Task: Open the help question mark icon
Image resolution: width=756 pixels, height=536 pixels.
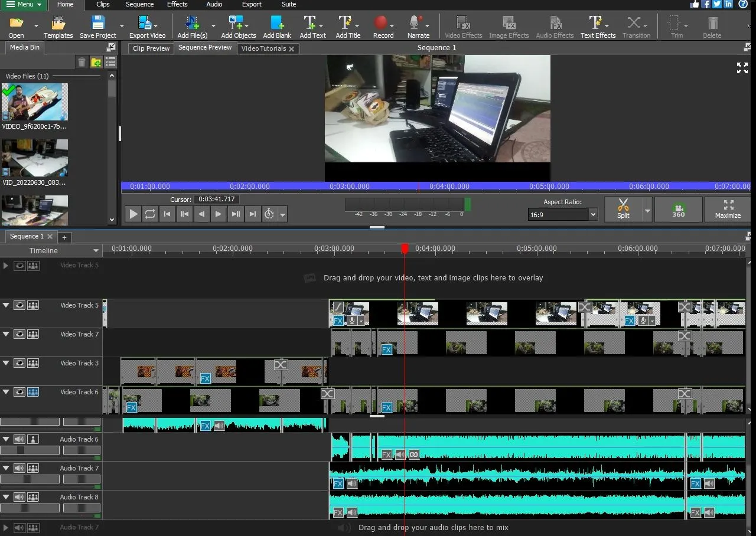Action: click(743, 4)
